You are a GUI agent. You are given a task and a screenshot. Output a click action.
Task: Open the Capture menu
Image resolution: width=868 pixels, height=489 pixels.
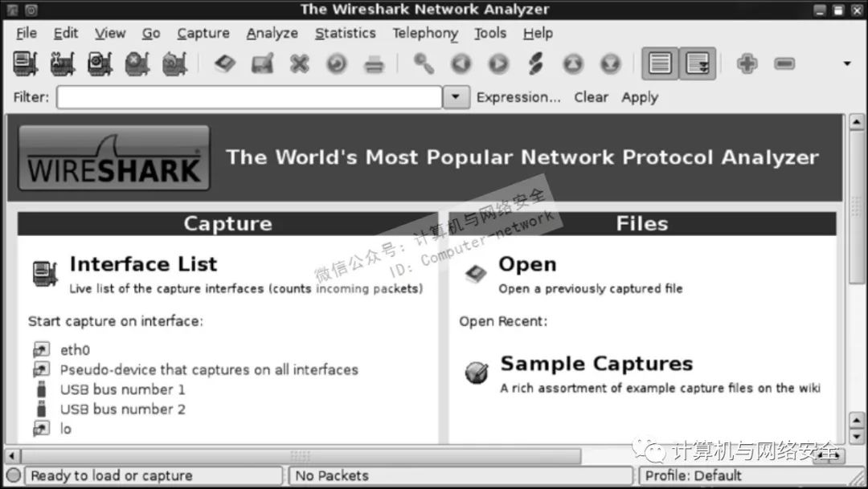[203, 34]
